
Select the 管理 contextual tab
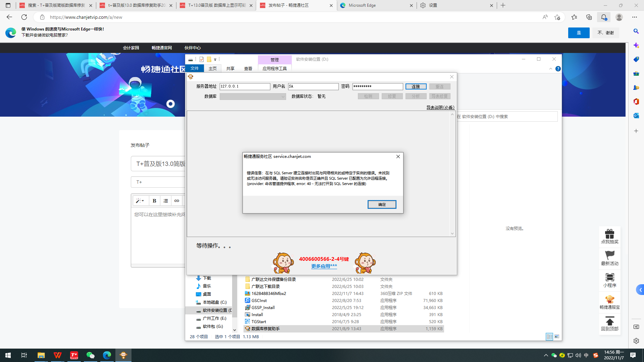coord(275,60)
